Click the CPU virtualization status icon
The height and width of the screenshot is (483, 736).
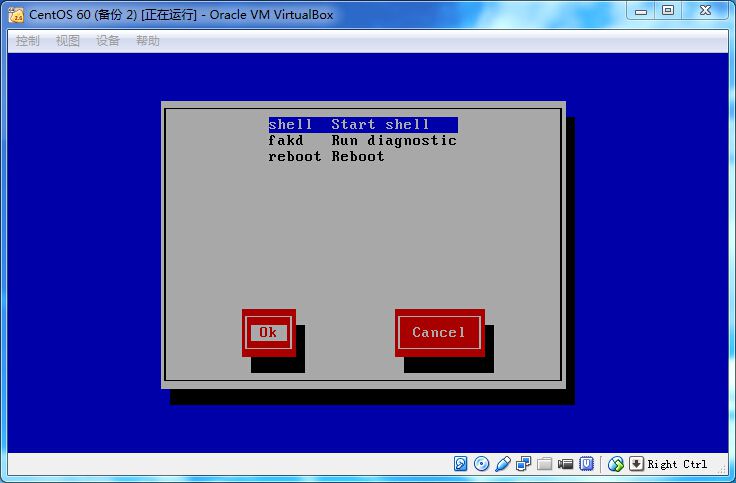pos(587,464)
